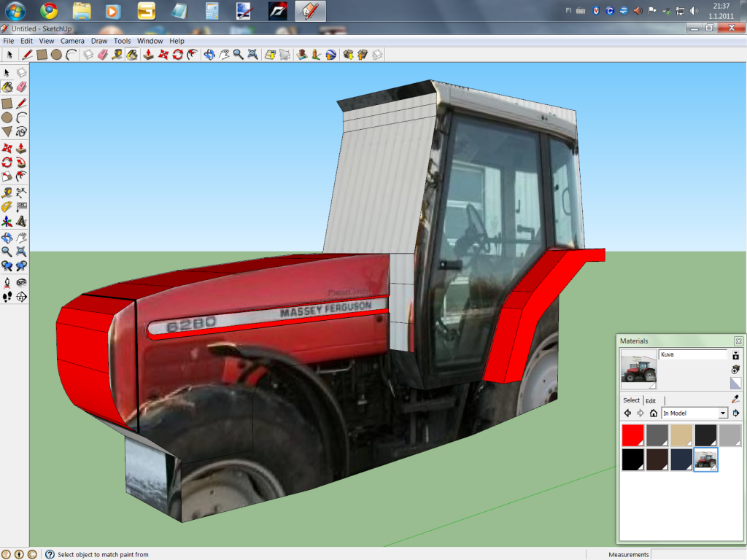
Task: Click the Measurements input box
Action: 698,554
